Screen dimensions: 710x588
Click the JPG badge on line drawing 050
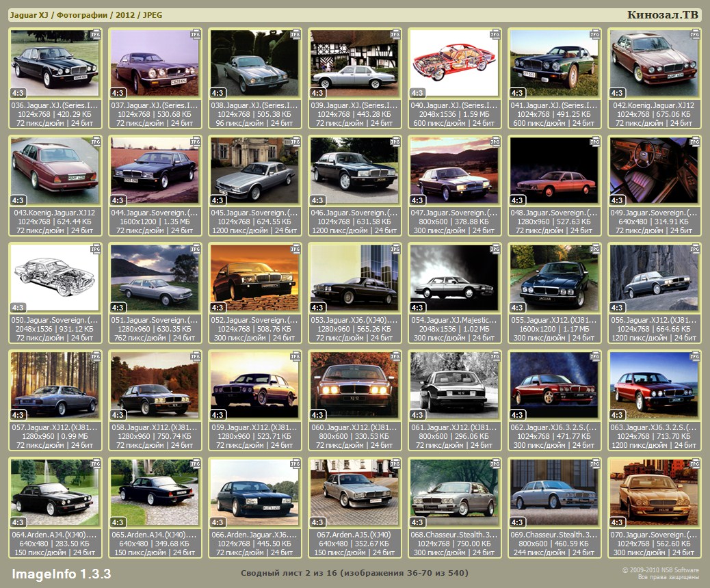pos(96,250)
